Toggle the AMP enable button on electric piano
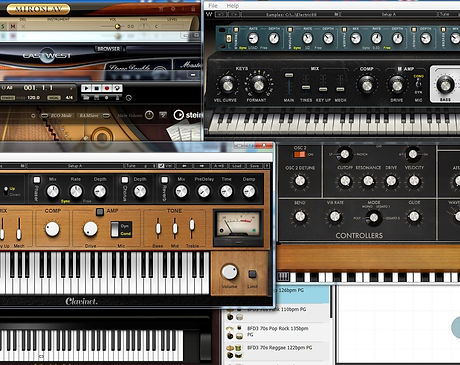The image size is (460, 365). point(400,69)
